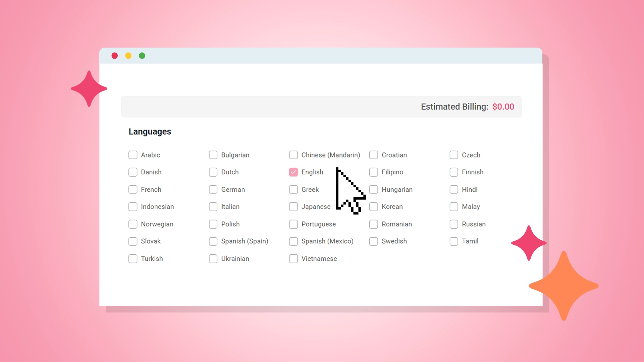Select the Hungarian checkbox

[x=373, y=189]
